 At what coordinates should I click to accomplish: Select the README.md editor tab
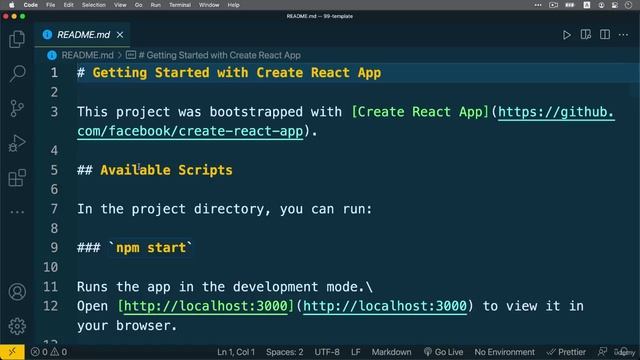click(x=83, y=35)
